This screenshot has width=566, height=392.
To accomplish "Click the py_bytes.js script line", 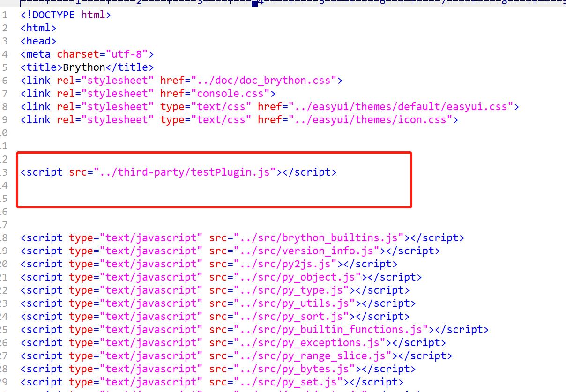I will (x=218, y=369).
